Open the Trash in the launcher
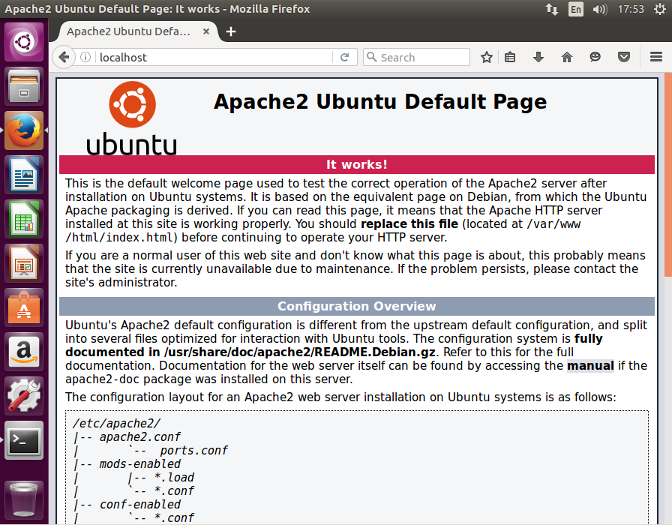 click(x=24, y=499)
